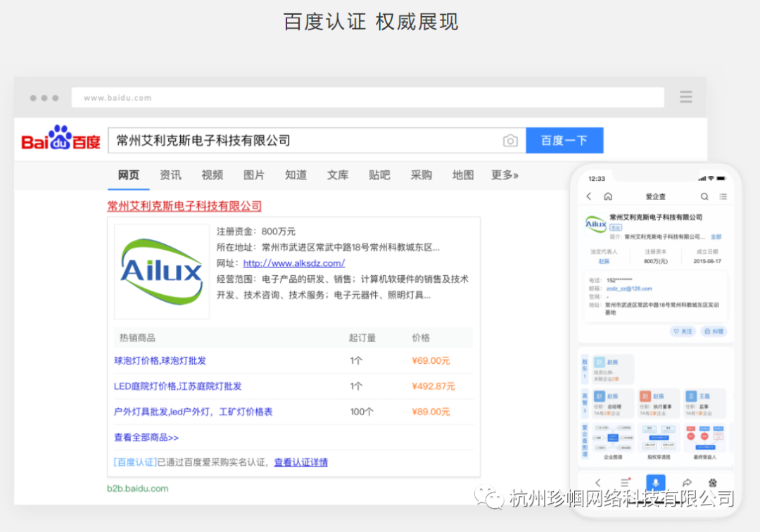The image size is (760, 532).
Task: Expand the company description with 全部
Action: (716, 236)
